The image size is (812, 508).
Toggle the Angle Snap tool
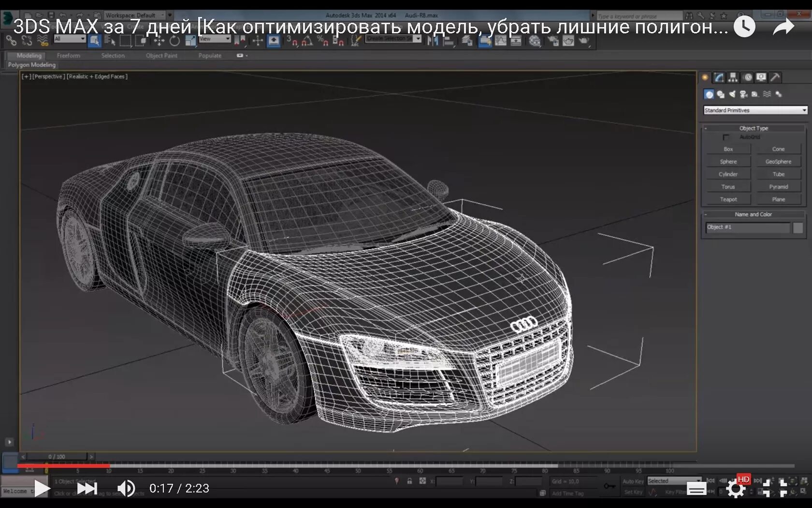pos(307,41)
